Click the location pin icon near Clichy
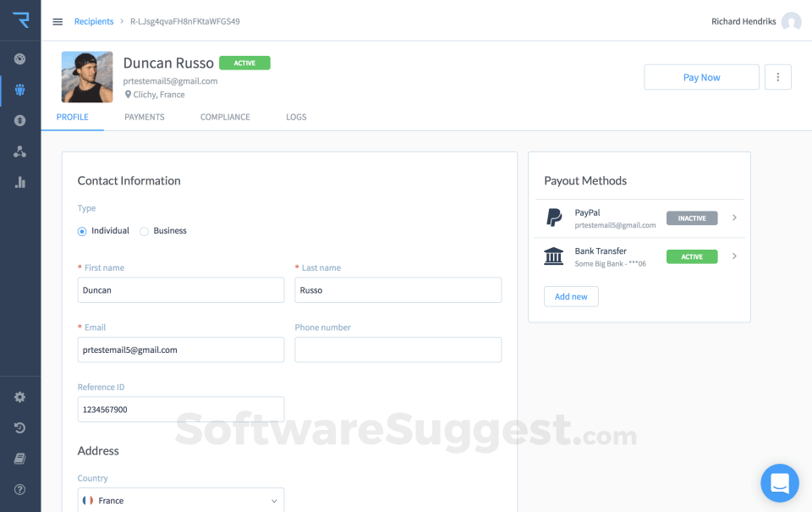Image resolution: width=812 pixels, height=512 pixels. (x=128, y=94)
